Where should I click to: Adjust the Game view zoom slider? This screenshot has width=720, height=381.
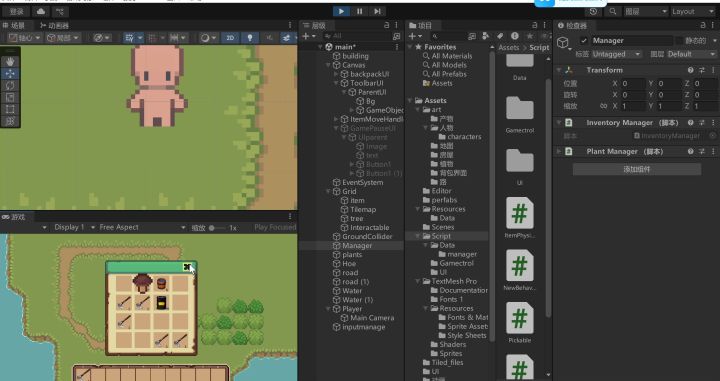pos(217,228)
